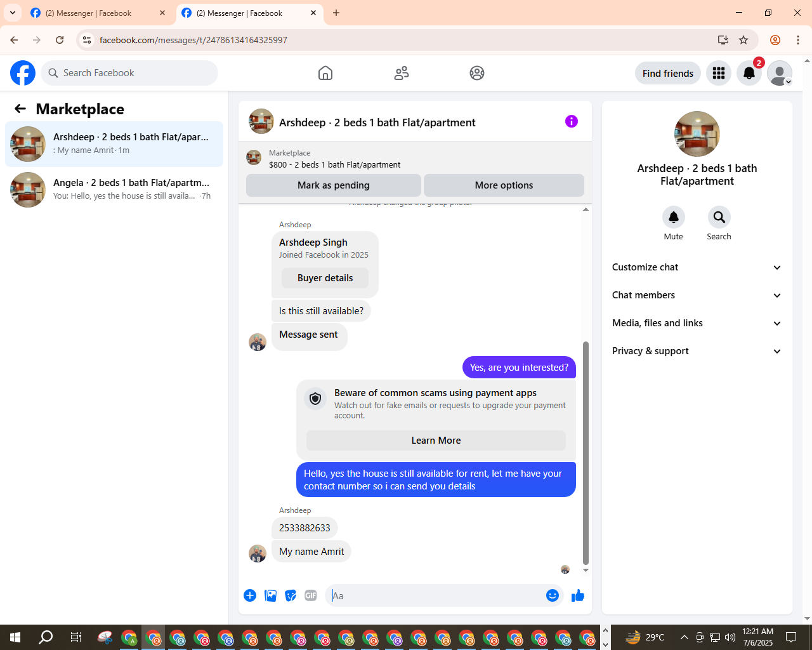This screenshot has width=812, height=650.
Task: Click 'Is this still available?' message
Action: coord(321,311)
